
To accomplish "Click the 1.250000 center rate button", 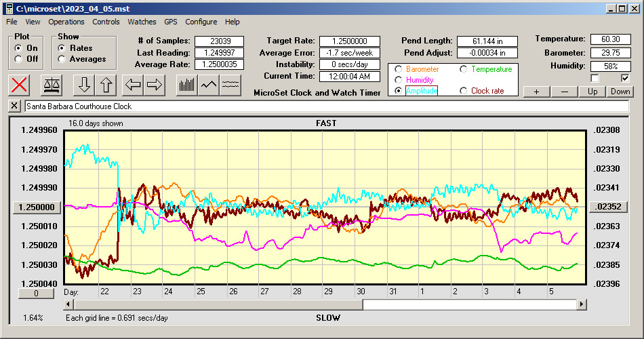I will (37, 207).
